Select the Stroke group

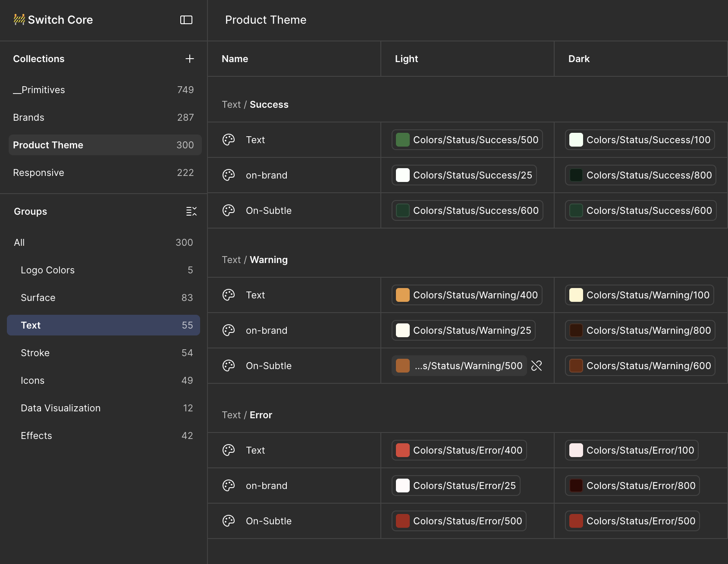(x=104, y=353)
